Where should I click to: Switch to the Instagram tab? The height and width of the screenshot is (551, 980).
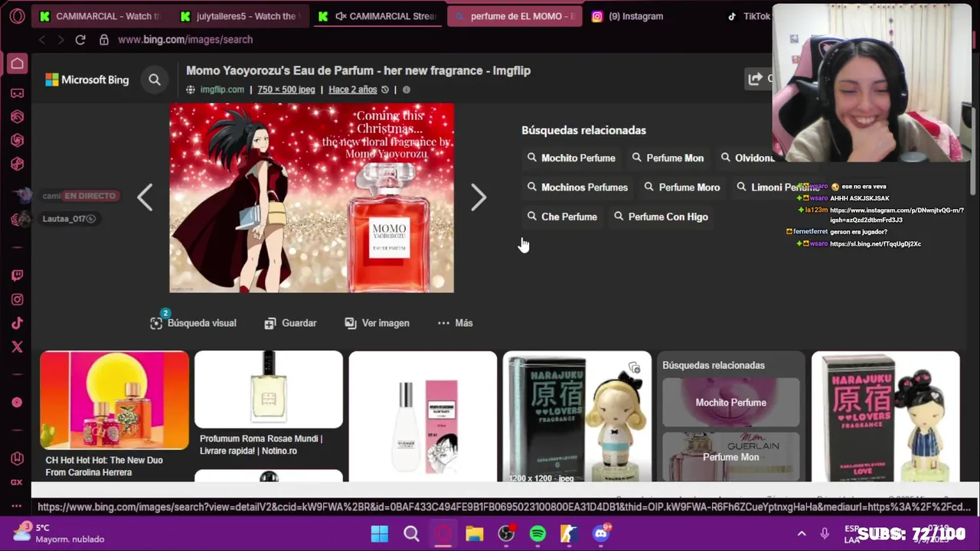point(635,16)
